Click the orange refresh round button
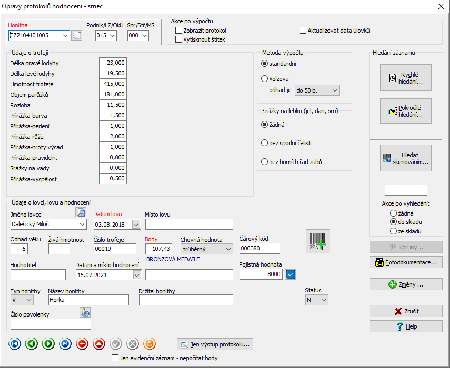 (x=149, y=344)
